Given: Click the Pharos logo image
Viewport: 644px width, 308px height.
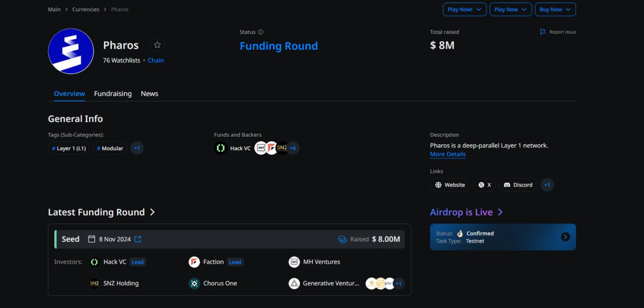Looking at the screenshot, I should (x=71, y=51).
